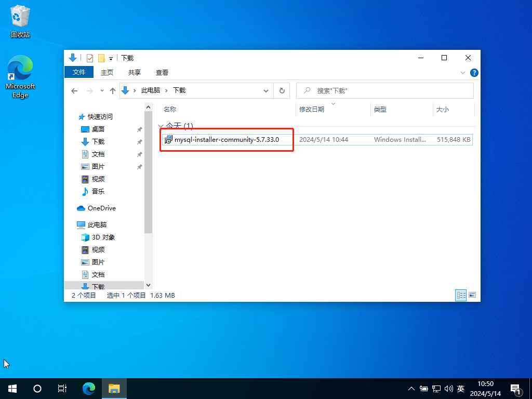Click 下载 in the address breadcrumb
Viewport: 532px width, 399px height.
(x=179, y=90)
